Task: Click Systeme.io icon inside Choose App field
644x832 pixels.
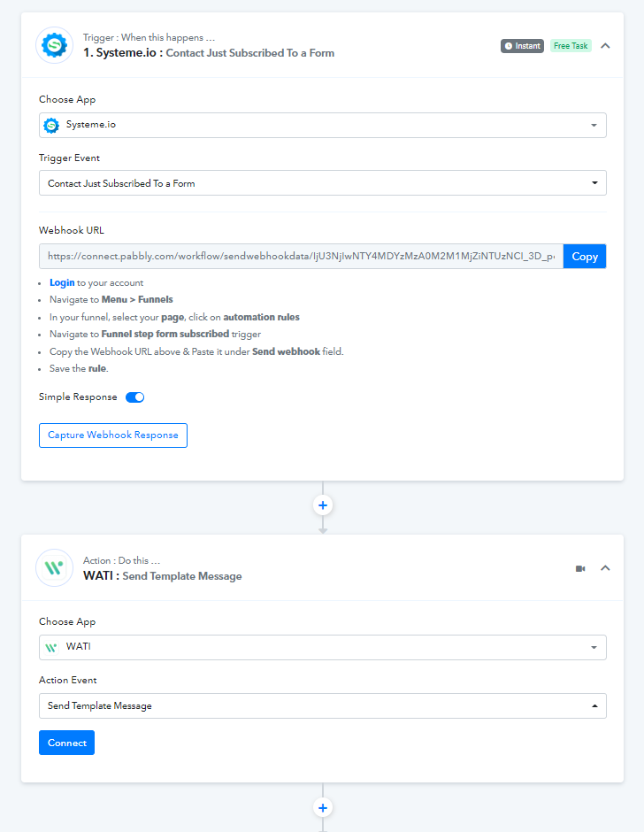Action: [51, 125]
